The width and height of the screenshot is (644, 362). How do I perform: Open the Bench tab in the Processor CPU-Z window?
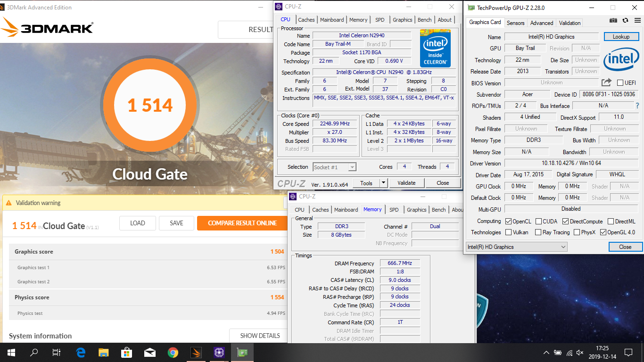424,20
